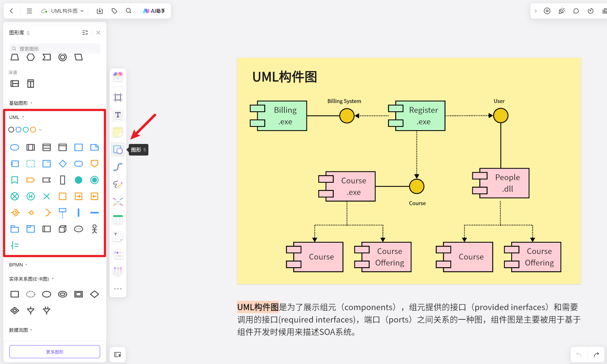
Task: Start presentation with the play icon top right
Action: click(547, 11)
